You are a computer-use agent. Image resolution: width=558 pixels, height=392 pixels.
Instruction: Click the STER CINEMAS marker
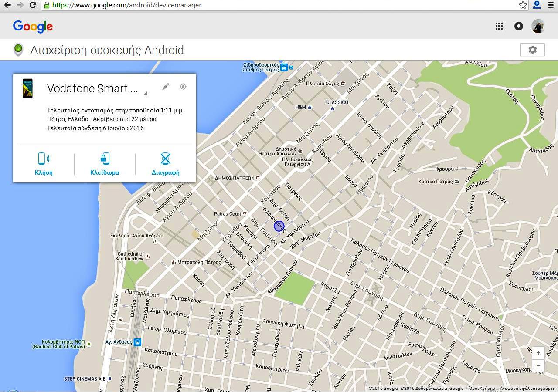pos(109,379)
